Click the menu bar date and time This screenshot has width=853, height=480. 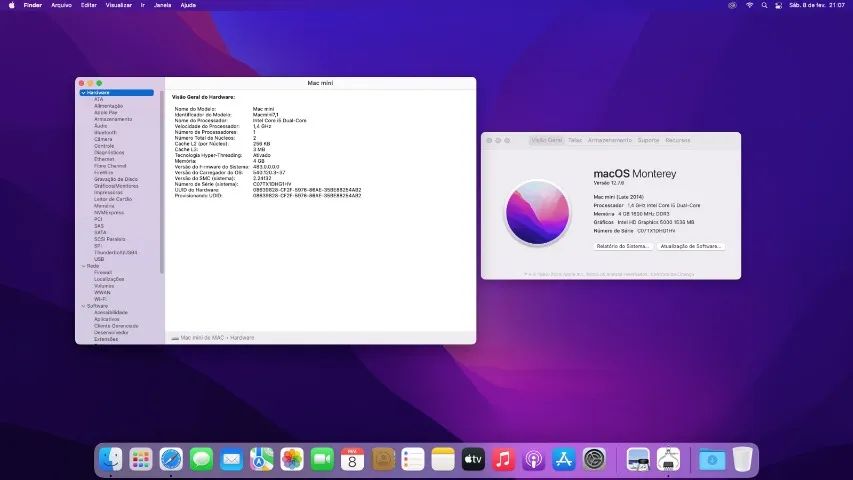click(817, 5)
